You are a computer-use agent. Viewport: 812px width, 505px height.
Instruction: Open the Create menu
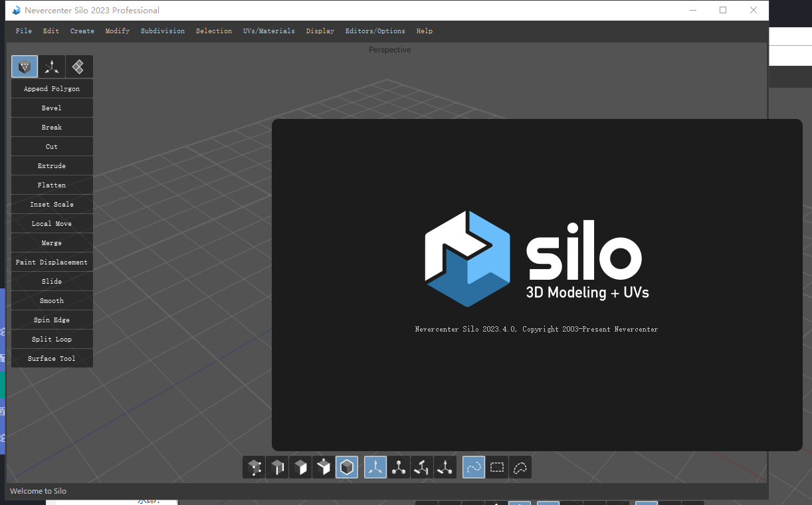tap(82, 31)
